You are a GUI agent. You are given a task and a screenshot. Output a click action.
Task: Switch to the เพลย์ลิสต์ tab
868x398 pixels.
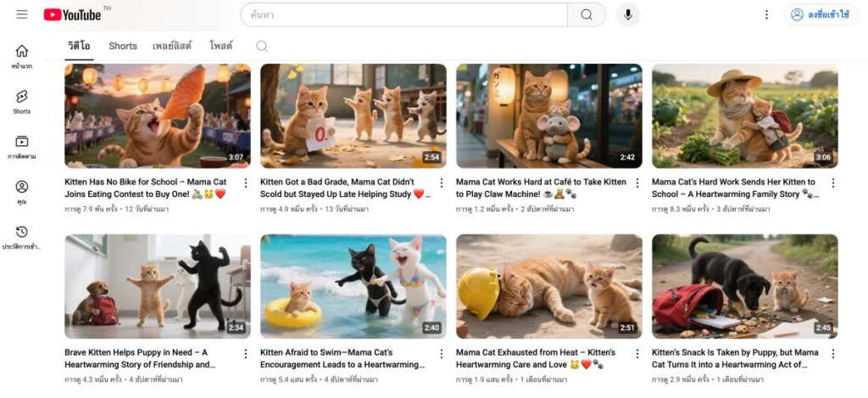tap(172, 46)
